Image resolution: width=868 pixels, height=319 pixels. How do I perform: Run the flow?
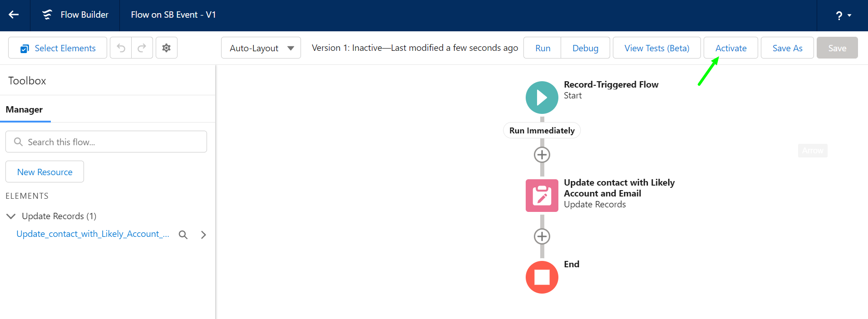coord(542,48)
